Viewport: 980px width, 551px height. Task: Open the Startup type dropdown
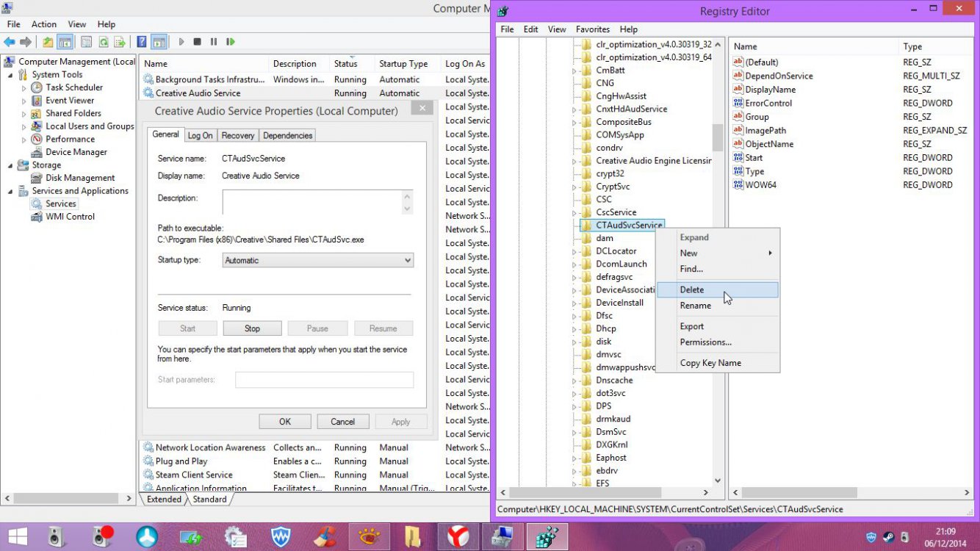point(317,260)
